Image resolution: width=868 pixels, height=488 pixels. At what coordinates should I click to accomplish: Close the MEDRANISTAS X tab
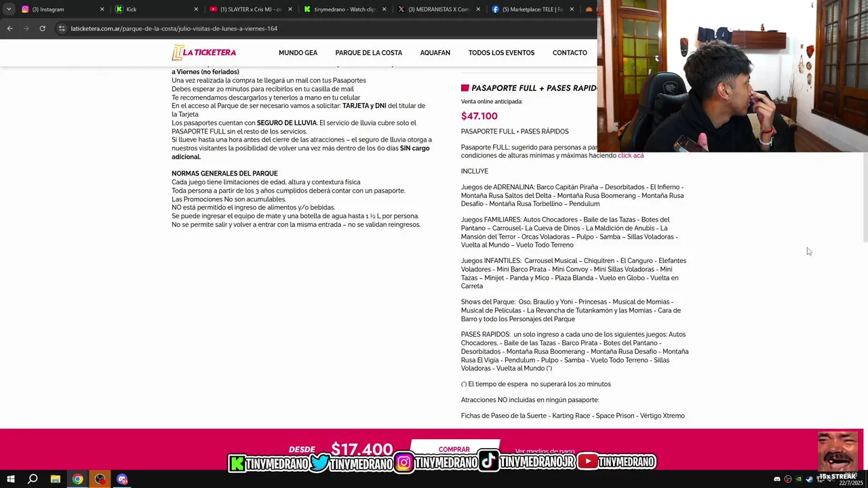pos(477,9)
